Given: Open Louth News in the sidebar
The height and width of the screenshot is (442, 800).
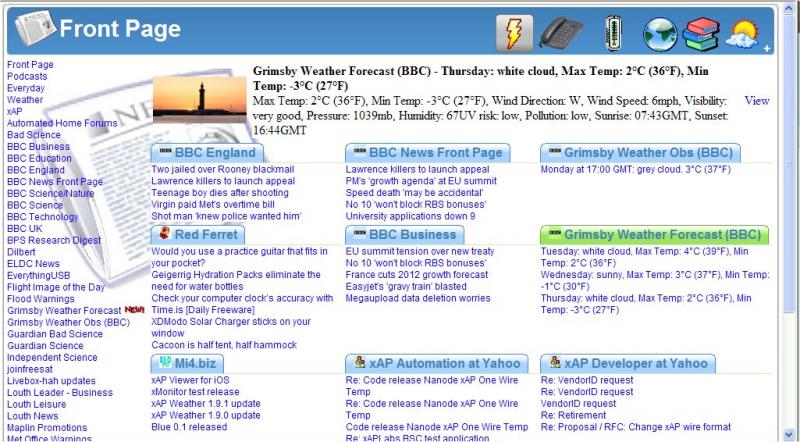Looking at the screenshot, I should [33, 416].
